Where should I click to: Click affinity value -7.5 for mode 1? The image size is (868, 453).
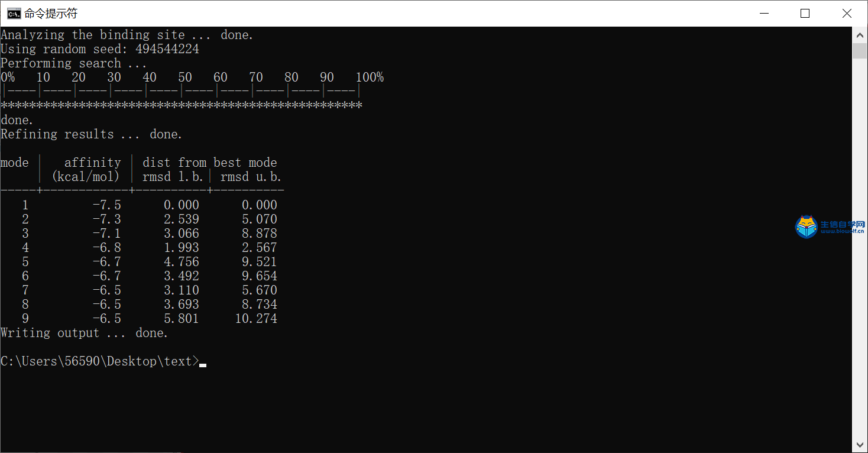107,205
